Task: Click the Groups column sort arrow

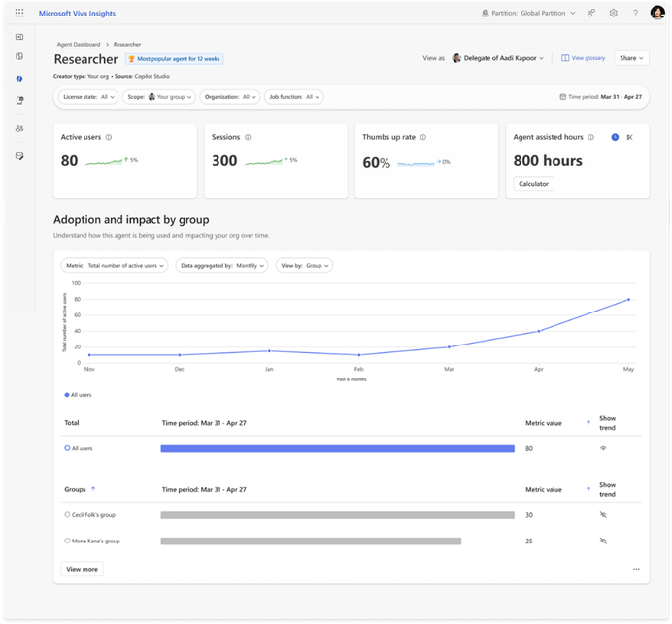Action: (x=93, y=489)
